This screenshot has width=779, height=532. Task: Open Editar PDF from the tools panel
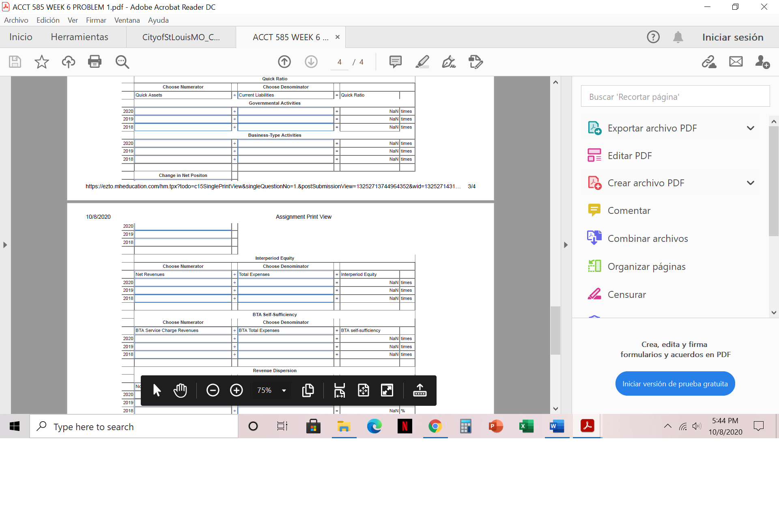[x=629, y=155]
